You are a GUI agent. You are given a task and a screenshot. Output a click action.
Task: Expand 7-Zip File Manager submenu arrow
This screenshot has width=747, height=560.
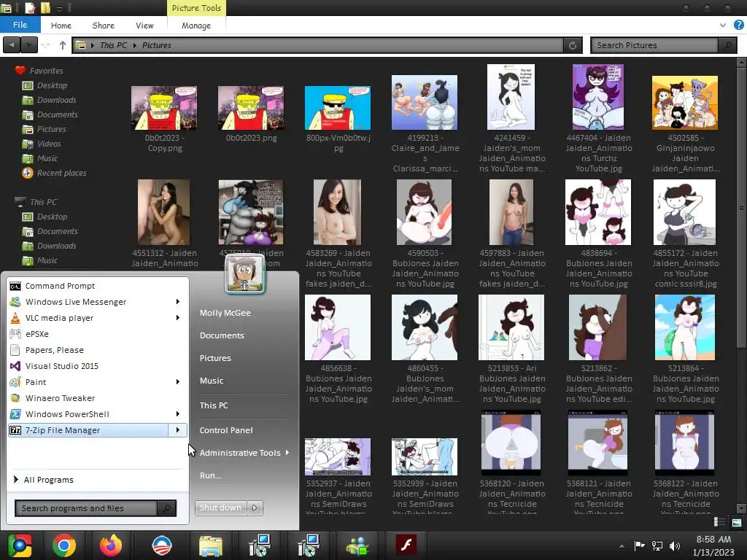(178, 430)
